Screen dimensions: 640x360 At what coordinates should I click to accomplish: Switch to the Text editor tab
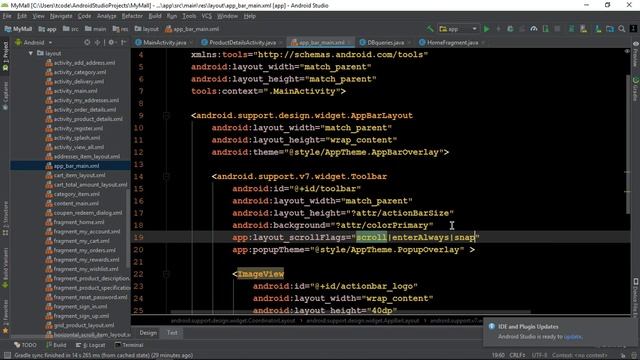pos(172,333)
